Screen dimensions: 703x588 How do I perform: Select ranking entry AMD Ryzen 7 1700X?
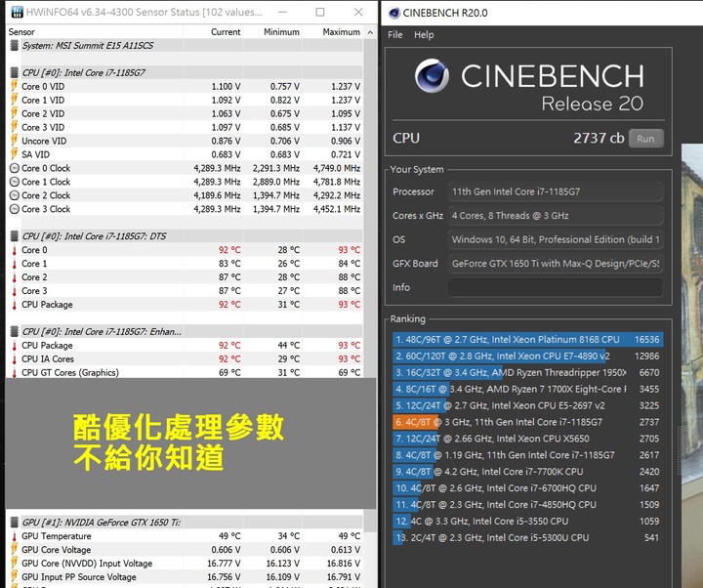point(527,389)
